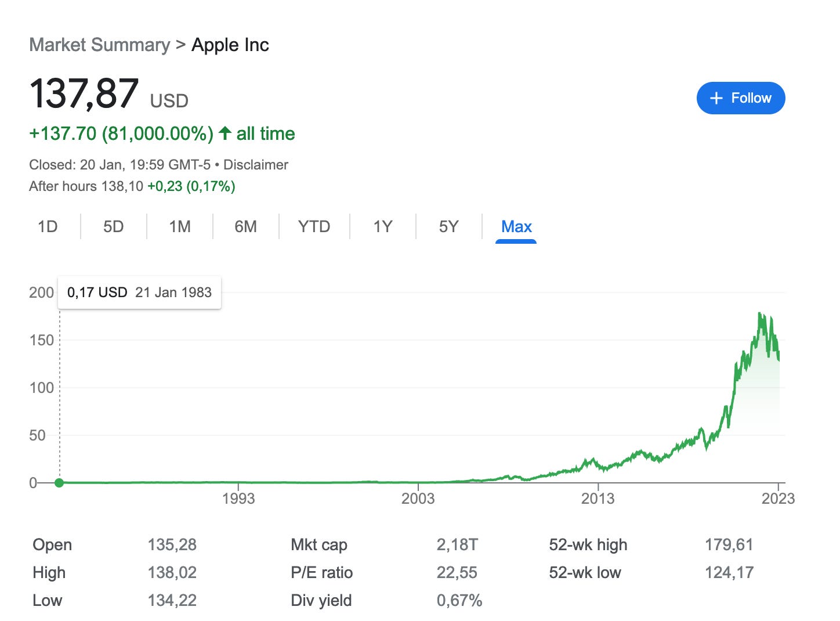Switch to the 6M chart view
Screen dimensions: 840x621
click(245, 226)
